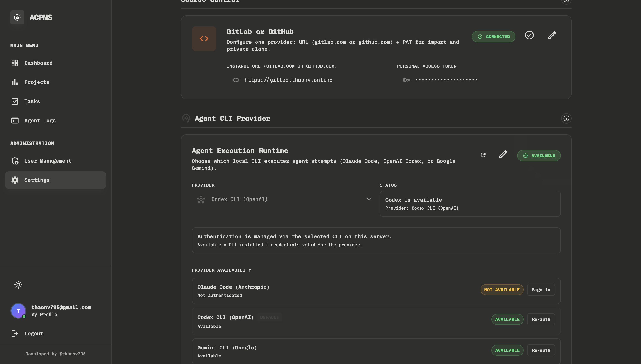Edit Agent Execution Runtime pencil icon
The width and height of the screenshot is (641, 364).
[503, 154]
